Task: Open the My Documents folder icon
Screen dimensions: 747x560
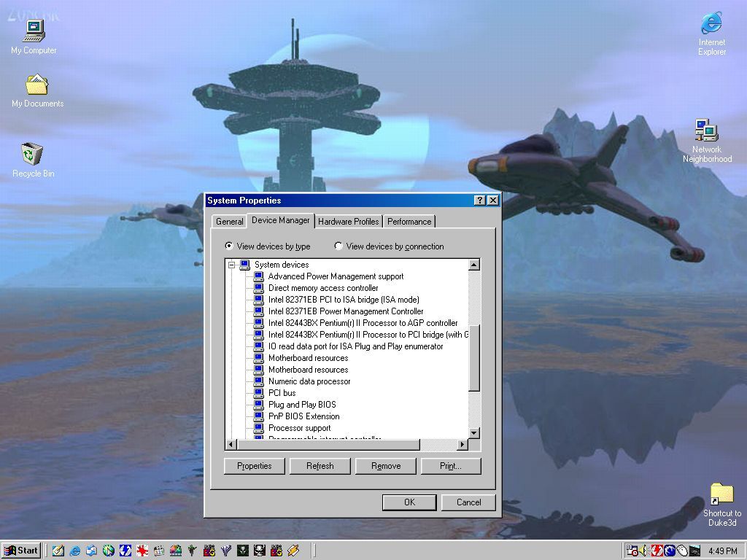Action: click(x=36, y=85)
